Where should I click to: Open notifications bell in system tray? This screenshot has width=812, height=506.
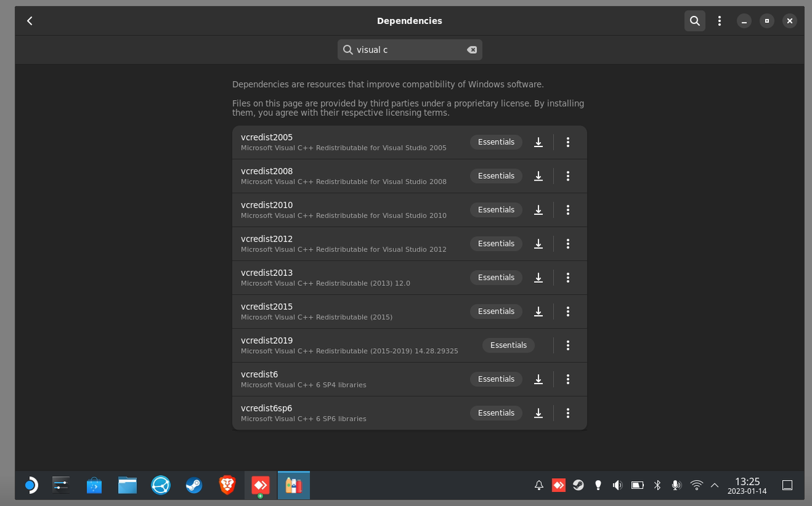pyautogui.click(x=539, y=486)
